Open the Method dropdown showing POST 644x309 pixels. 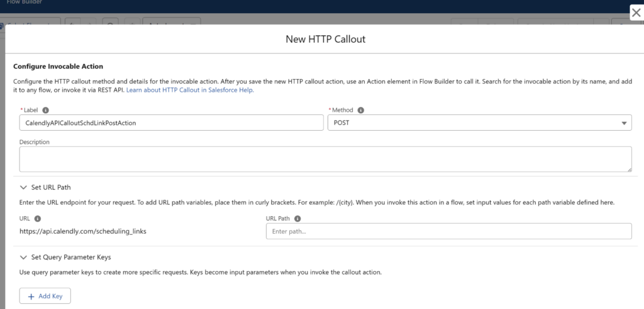click(479, 122)
